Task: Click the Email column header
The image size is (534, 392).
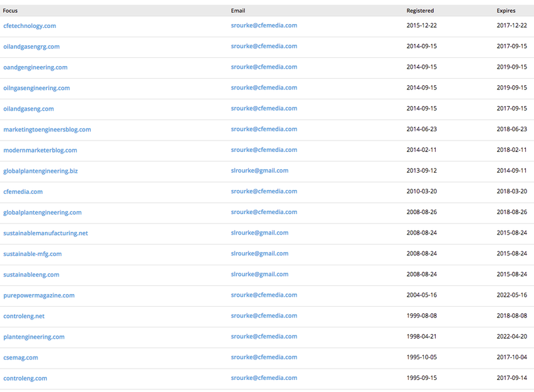Action: coord(238,11)
